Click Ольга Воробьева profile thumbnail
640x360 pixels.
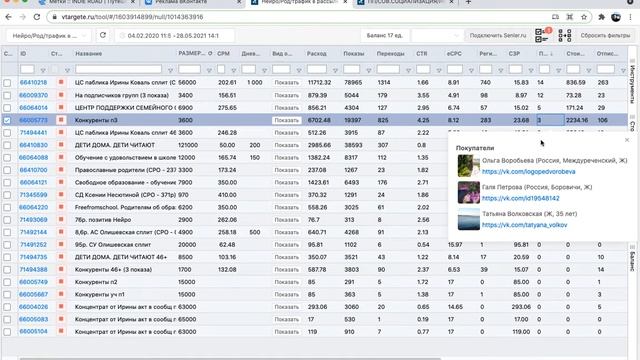coord(469,165)
